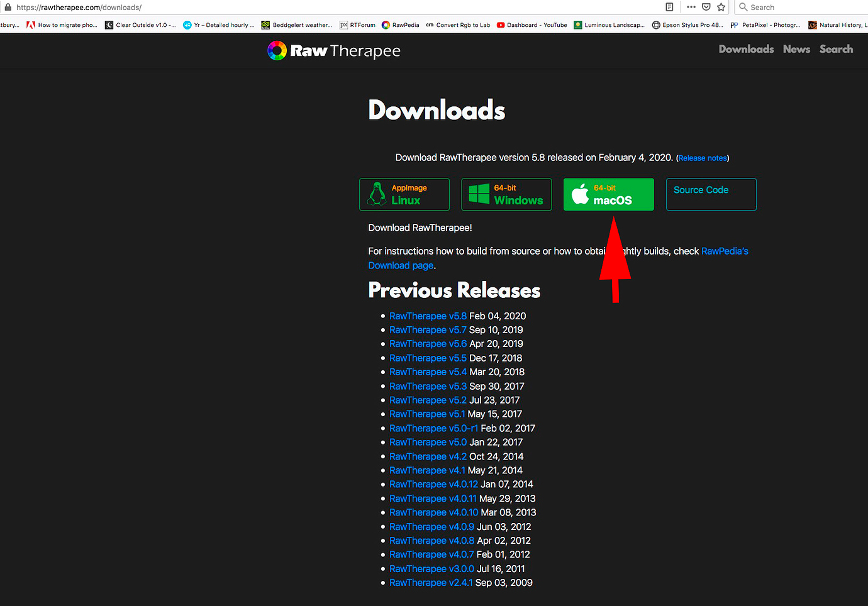Open RawTherapee v4.0.9 release link
This screenshot has width=868, height=606.
(431, 527)
